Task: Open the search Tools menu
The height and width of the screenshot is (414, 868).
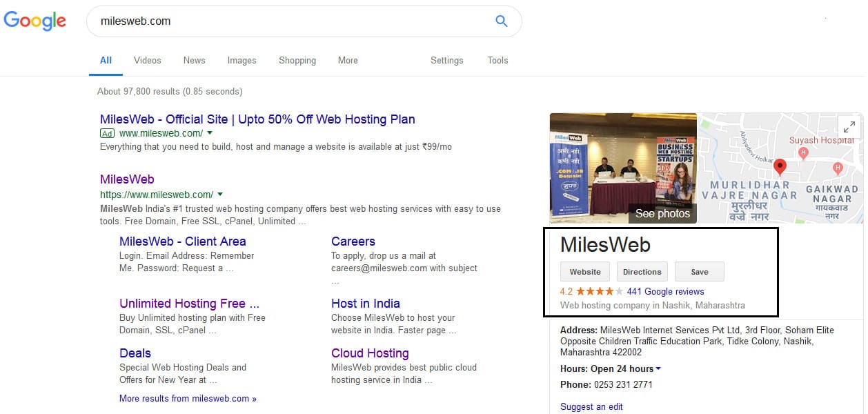Action: 497,61
